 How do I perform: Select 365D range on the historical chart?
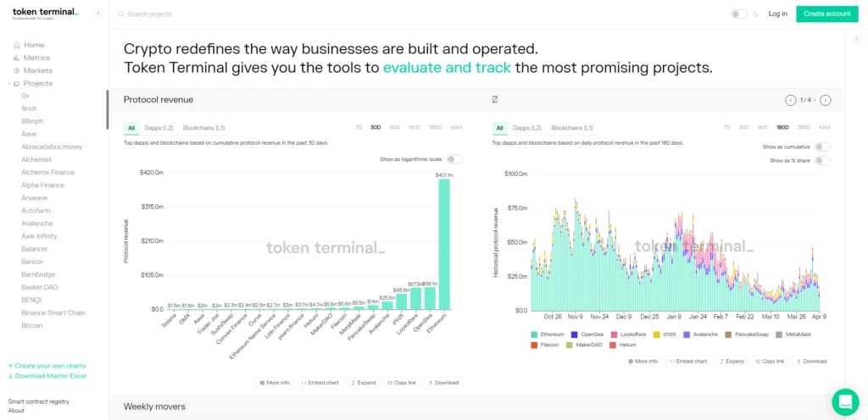tap(805, 128)
